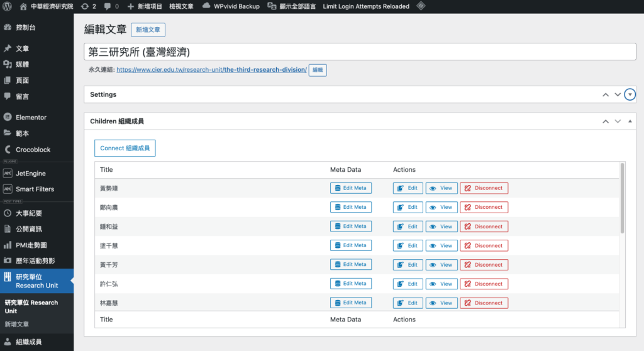Open the updates icon showing 2
Image resolution: width=644 pixels, height=351 pixels.
pos(88,6)
